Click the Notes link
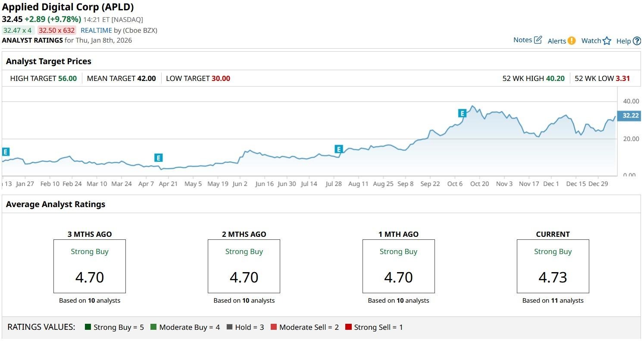 522,40
